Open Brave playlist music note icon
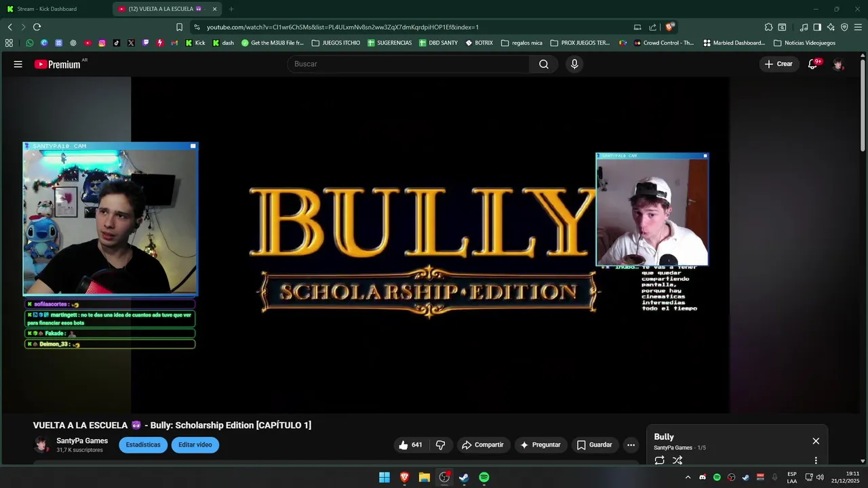This screenshot has height=488, width=868. [x=804, y=27]
